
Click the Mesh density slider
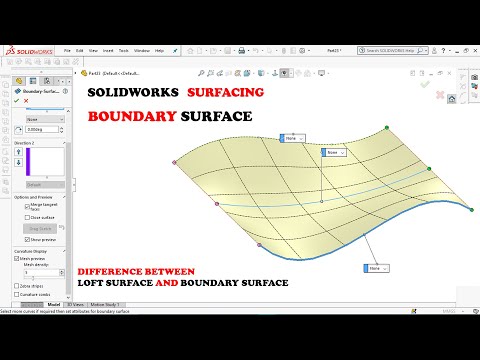(x=33, y=278)
